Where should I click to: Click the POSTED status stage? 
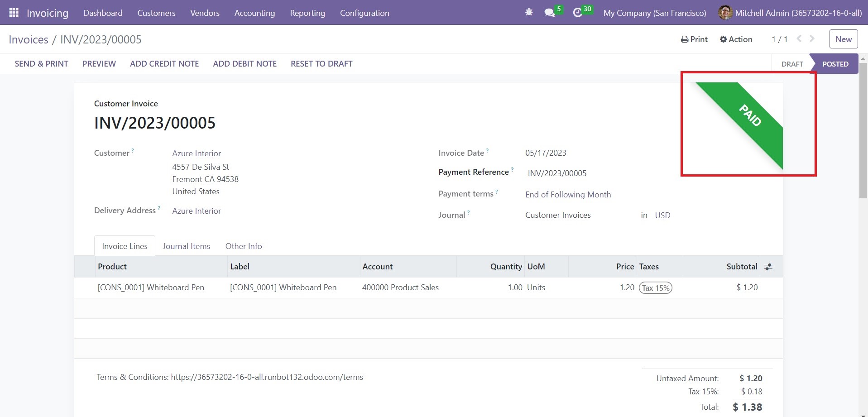pos(835,64)
